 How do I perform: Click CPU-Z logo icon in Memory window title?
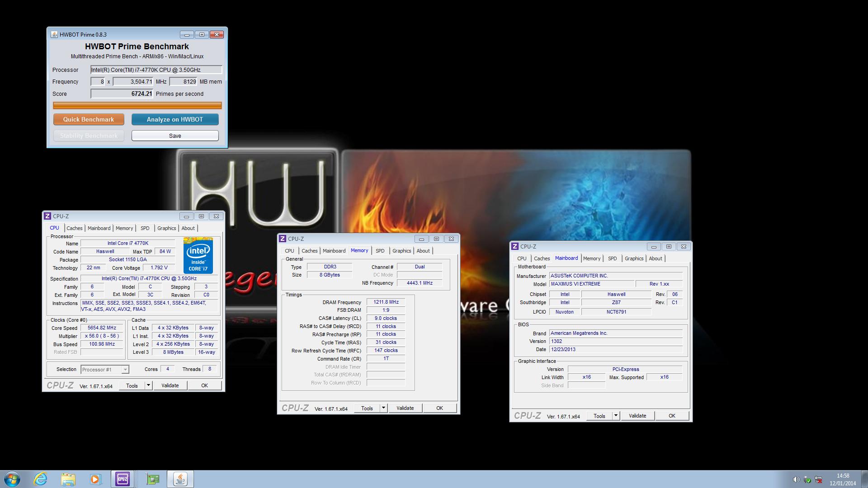tap(283, 239)
